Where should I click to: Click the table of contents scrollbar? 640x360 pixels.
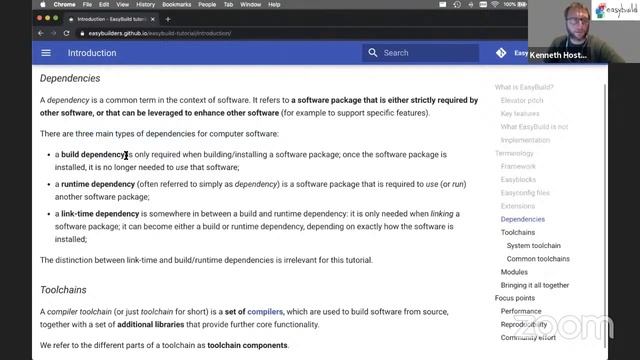click(x=605, y=216)
